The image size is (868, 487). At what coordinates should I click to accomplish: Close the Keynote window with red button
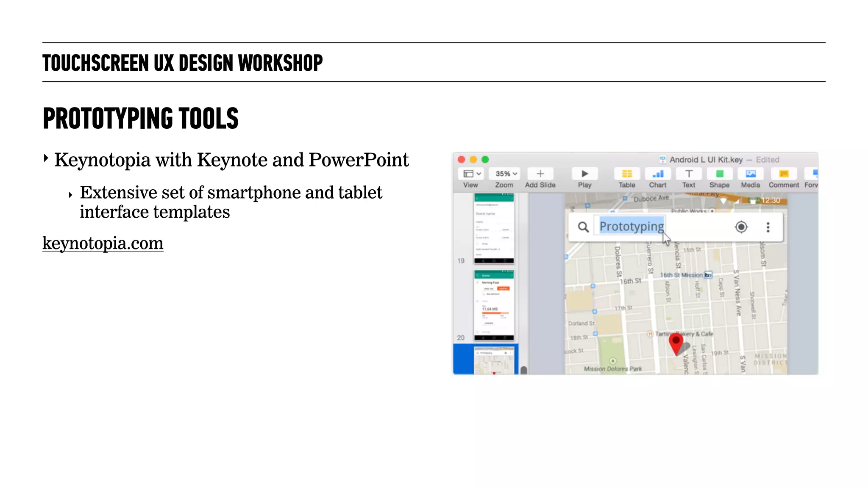pyautogui.click(x=462, y=160)
